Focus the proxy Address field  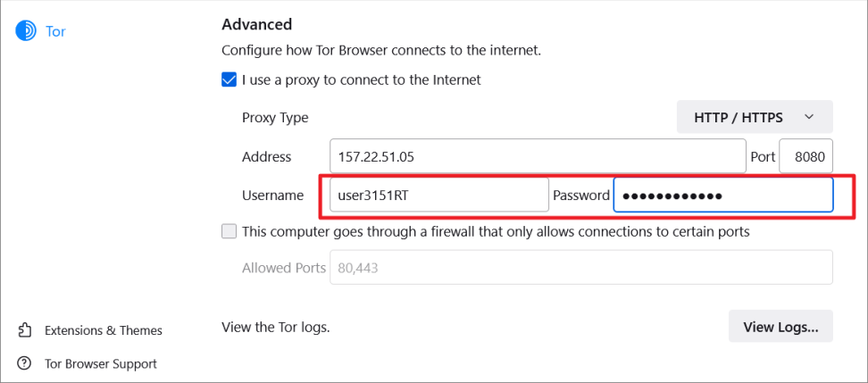coord(538,156)
